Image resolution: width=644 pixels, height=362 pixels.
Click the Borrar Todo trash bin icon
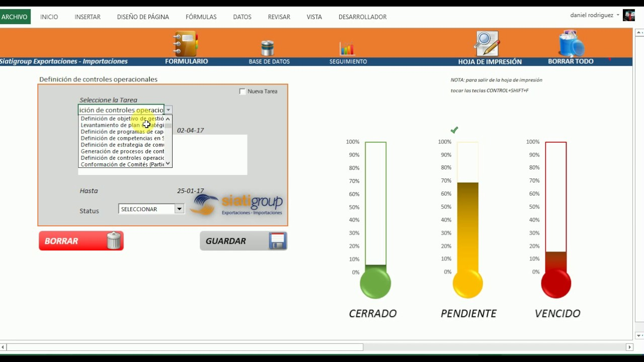coord(571,44)
